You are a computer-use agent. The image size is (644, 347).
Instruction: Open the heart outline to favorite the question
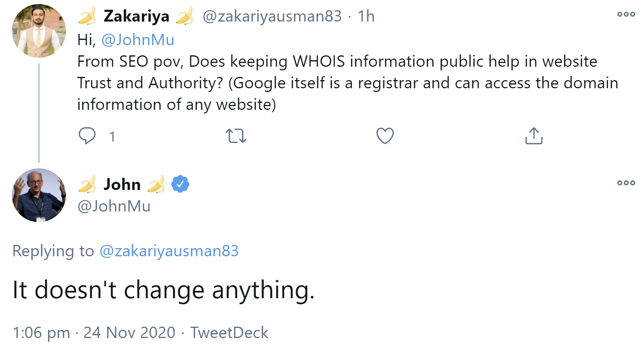coord(385,135)
